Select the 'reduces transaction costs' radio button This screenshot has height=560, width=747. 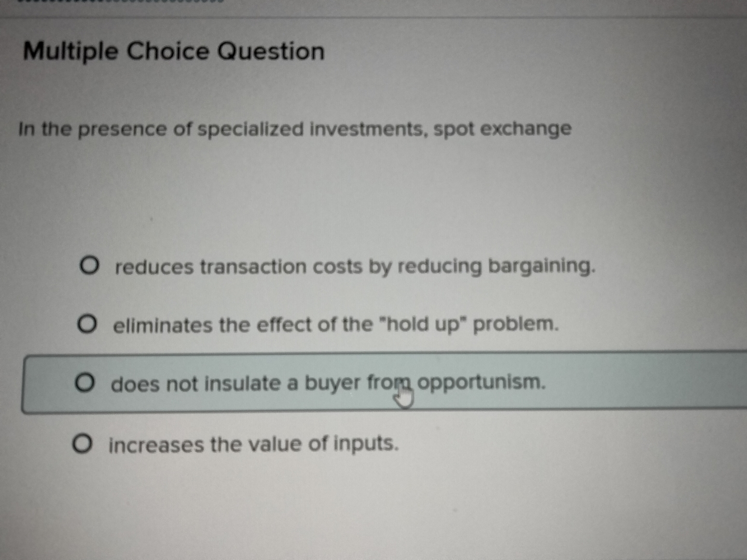tap(90, 266)
